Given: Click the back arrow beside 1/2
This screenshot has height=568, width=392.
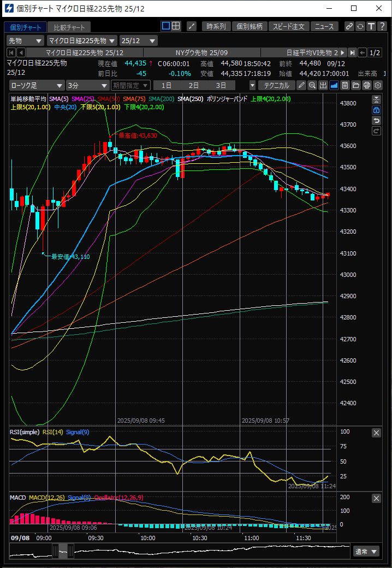Looking at the screenshot, I should point(363,52).
